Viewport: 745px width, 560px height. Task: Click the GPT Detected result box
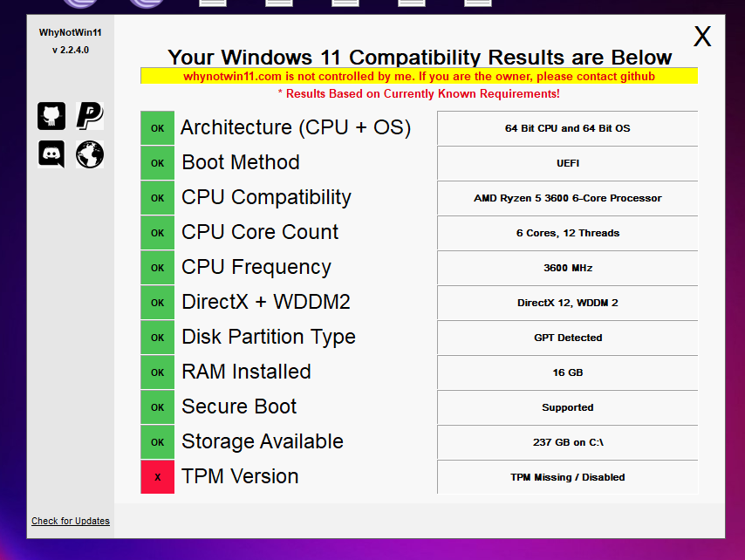click(x=567, y=338)
